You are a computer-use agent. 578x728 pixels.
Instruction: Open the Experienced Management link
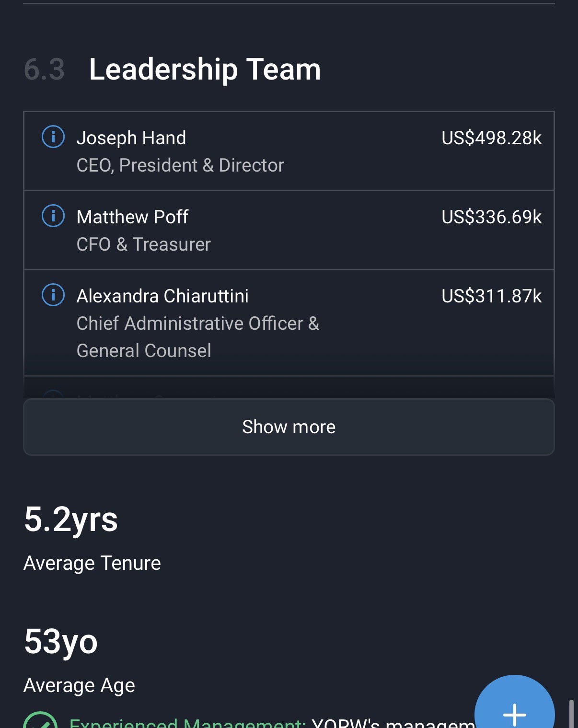click(x=187, y=724)
